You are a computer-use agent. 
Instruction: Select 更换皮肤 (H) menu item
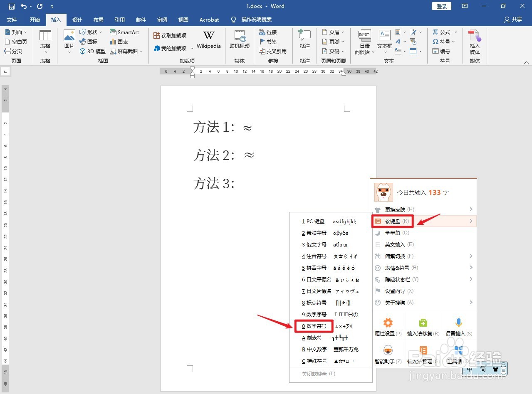coord(423,209)
